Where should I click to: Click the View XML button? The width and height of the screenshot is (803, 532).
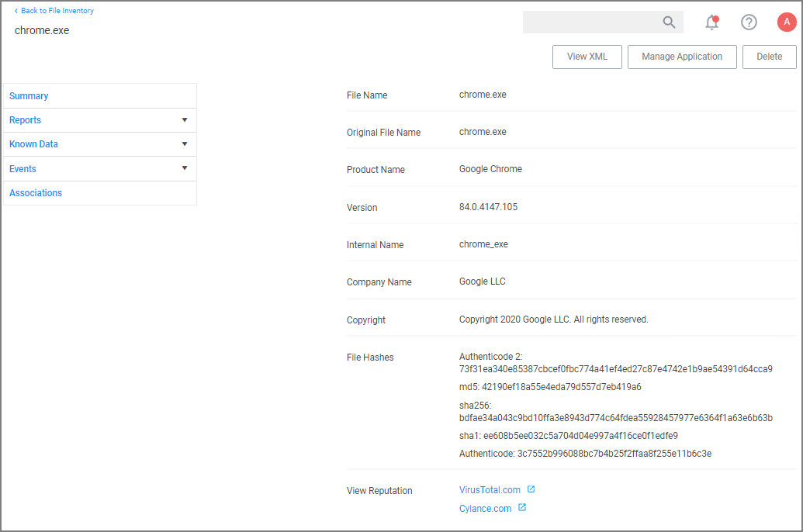click(x=587, y=56)
